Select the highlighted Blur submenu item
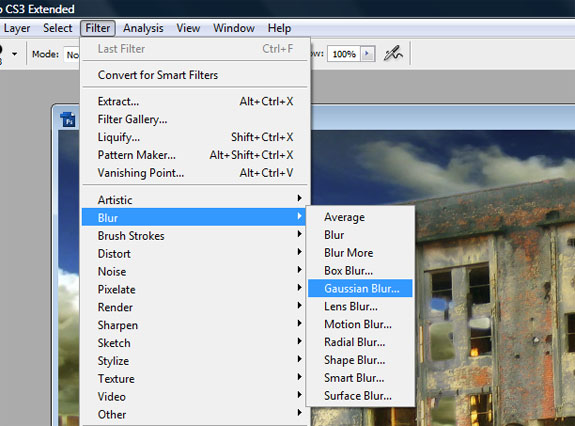Screen dimensions: 575x426 click(194, 217)
